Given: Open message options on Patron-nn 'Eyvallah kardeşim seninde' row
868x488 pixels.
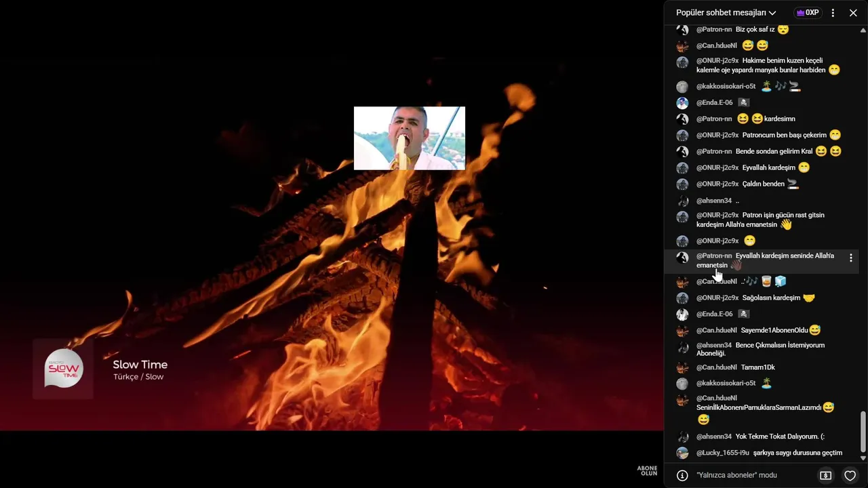Looking at the screenshot, I should pyautogui.click(x=850, y=258).
